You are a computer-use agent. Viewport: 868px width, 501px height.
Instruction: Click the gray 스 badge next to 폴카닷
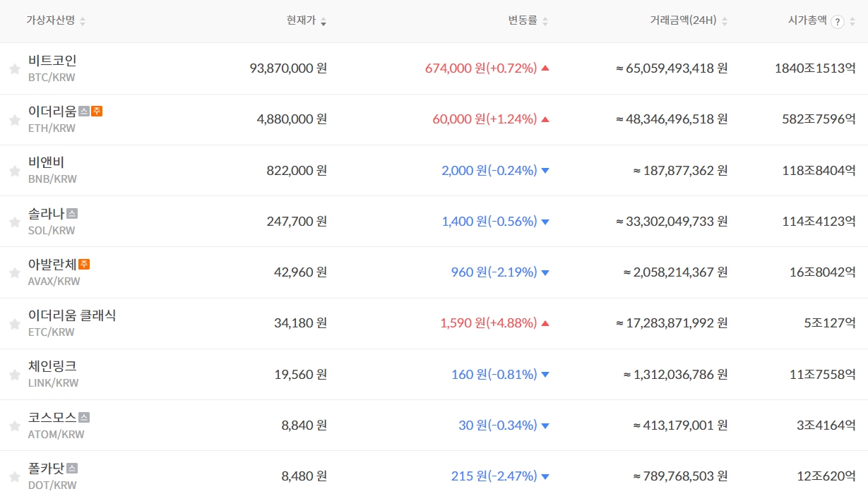[72, 468]
